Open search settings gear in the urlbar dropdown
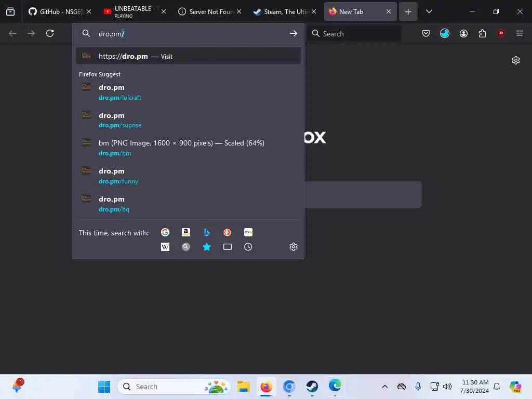This screenshot has height=399, width=532. click(294, 247)
